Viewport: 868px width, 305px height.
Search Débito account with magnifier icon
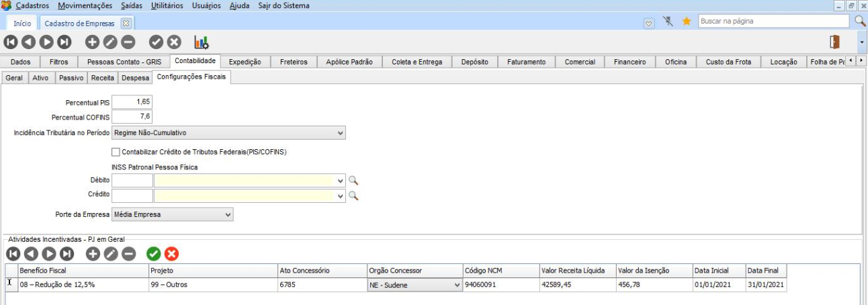pos(353,181)
